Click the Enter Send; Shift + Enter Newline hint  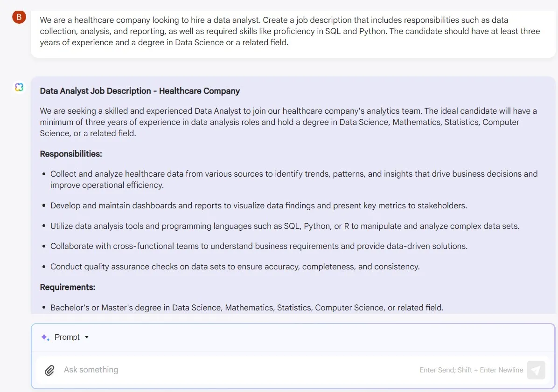pyautogui.click(x=471, y=370)
